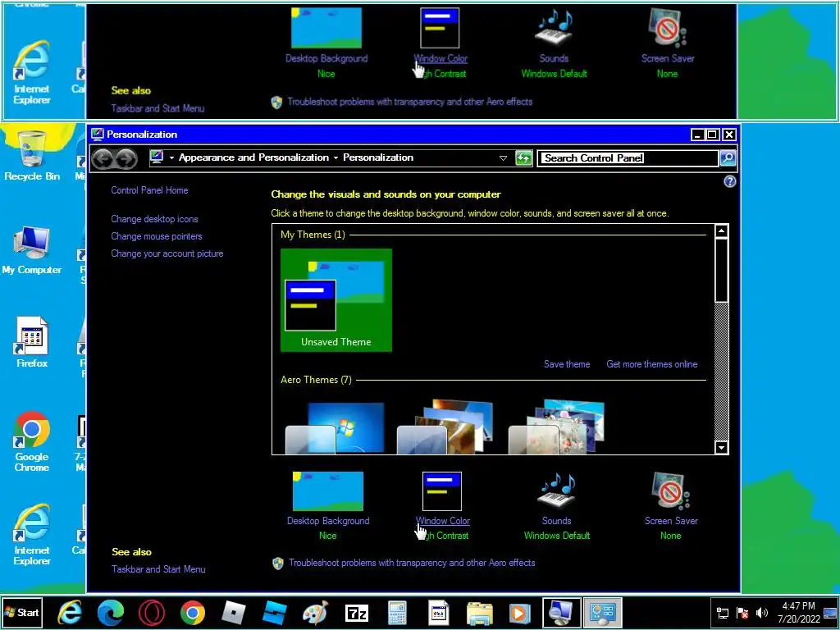This screenshot has height=630, width=840.
Task: Select the Firefox desktop shortcut
Action: pyautogui.click(x=32, y=342)
